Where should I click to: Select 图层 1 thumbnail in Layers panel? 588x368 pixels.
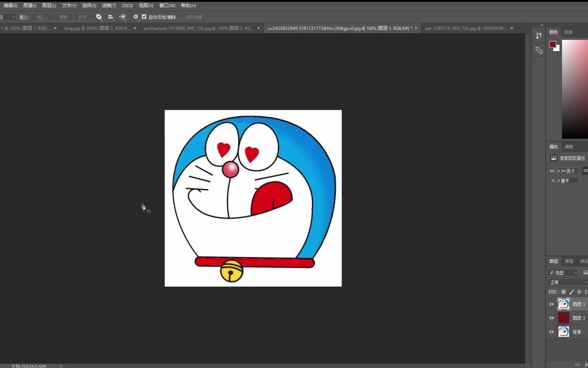pos(563,304)
